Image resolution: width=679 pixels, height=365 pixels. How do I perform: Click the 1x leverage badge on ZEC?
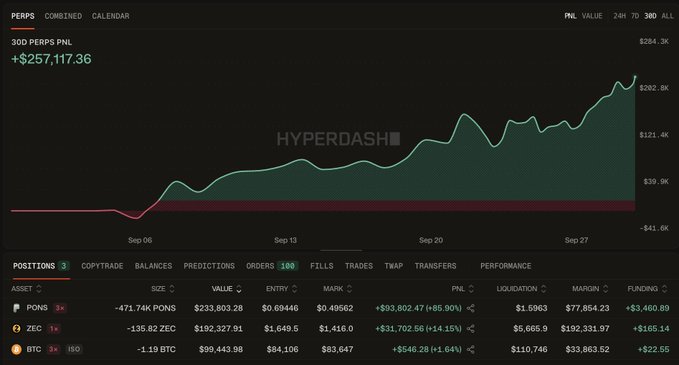pos(54,329)
